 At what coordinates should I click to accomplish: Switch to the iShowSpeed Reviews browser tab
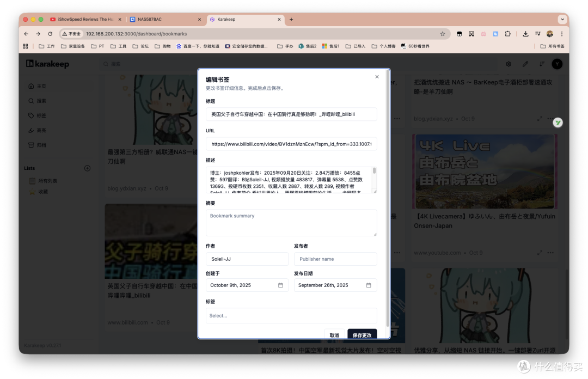tap(85, 19)
